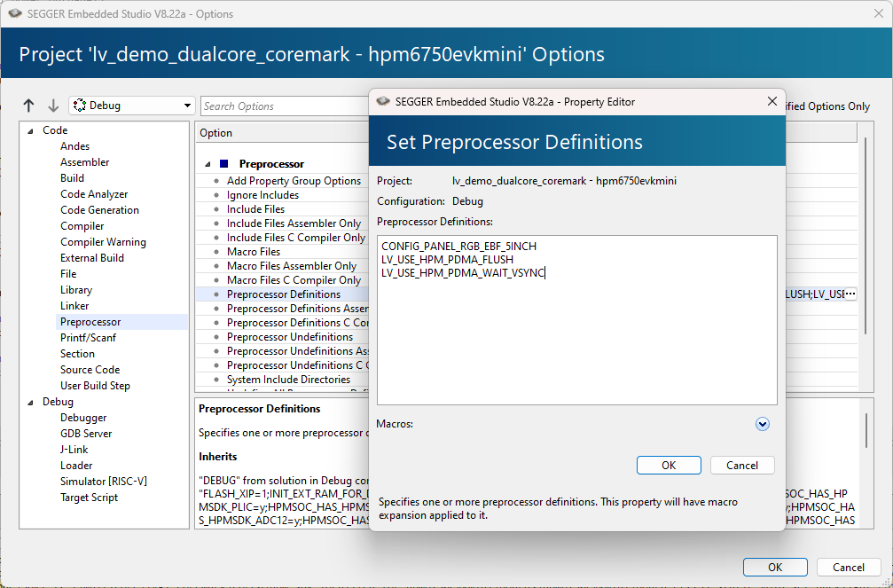This screenshot has width=893, height=588.
Task: Click the CONFIG_PANEL_RGB_EBF_5INCH definition line
Action: pyautogui.click(x=459, y=247)
